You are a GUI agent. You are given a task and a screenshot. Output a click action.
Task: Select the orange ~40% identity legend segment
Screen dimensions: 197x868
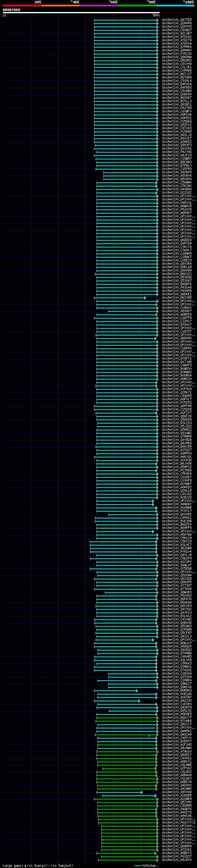coord(60,6)
